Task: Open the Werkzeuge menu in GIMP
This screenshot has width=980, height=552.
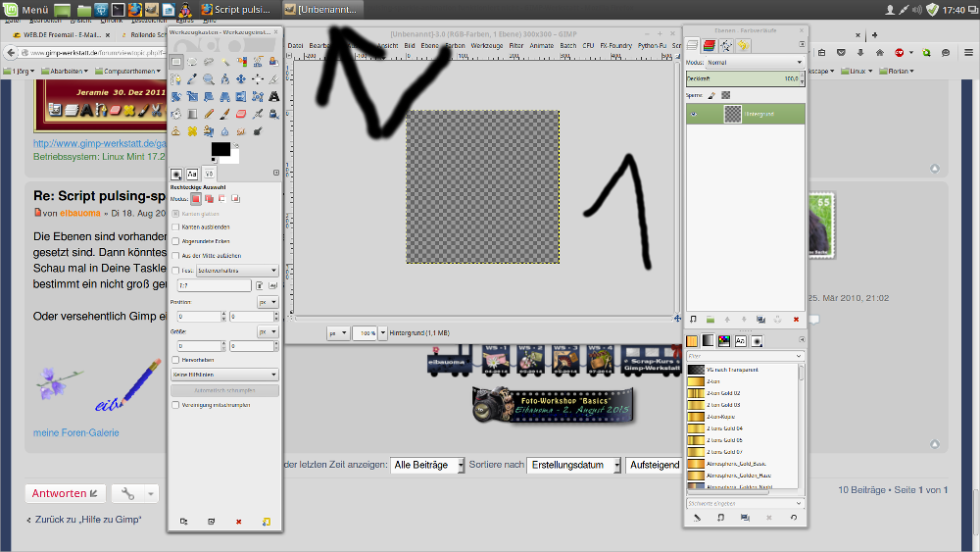Action: point(487,46)
